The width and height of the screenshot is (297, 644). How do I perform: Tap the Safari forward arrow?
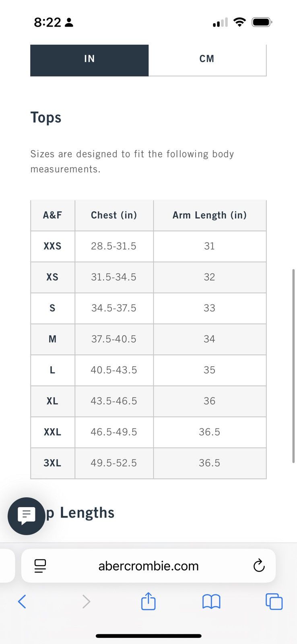click(x=86, y=602)
